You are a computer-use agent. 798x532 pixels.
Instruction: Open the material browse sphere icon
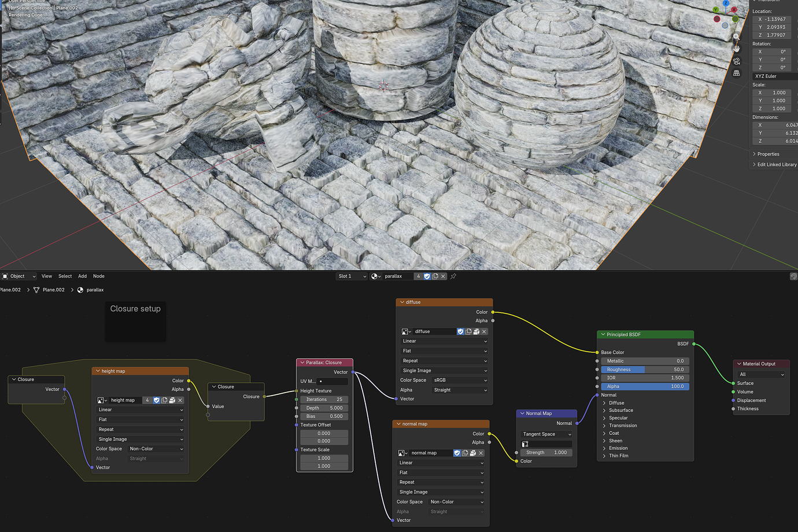click(x=375, y=276)
